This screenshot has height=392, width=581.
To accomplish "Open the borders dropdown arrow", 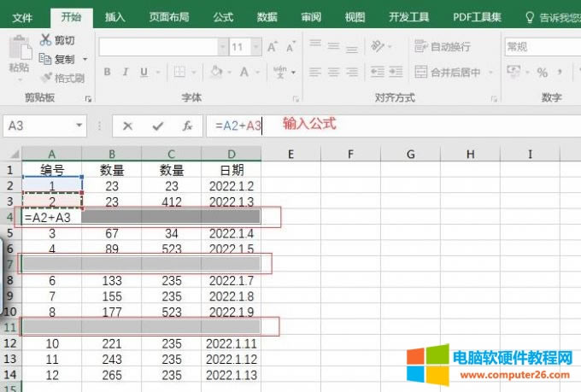I will (x=193, y=73).
